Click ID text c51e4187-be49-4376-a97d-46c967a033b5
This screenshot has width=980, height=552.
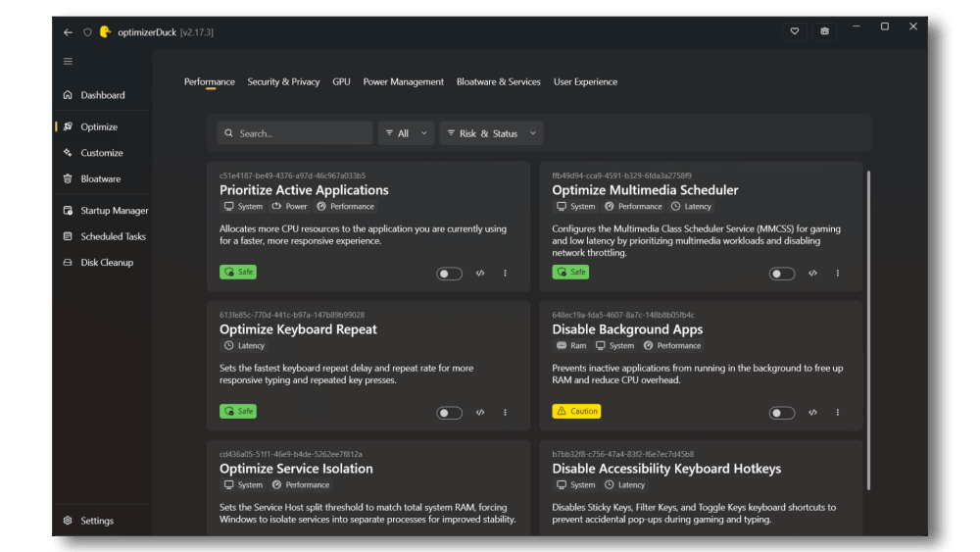tap(292, 176)
